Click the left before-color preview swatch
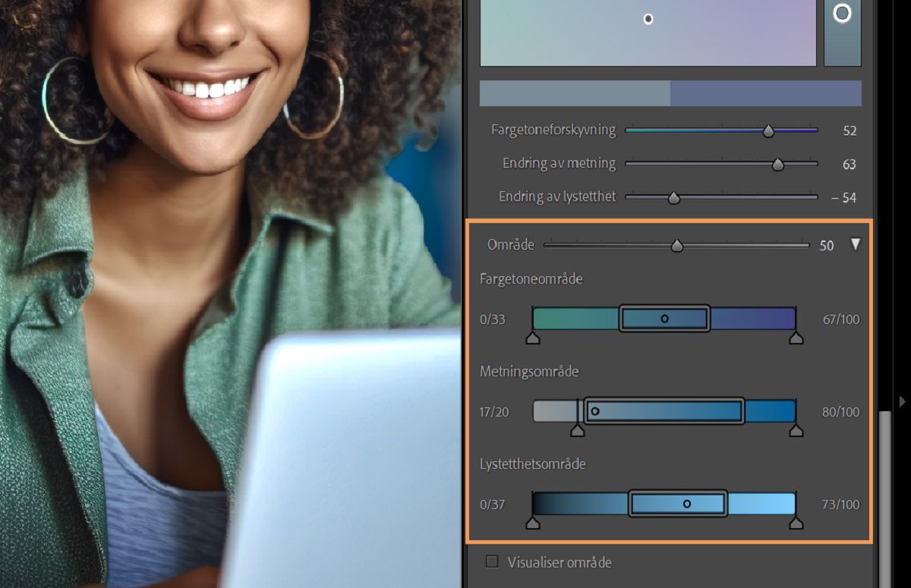 575,93
